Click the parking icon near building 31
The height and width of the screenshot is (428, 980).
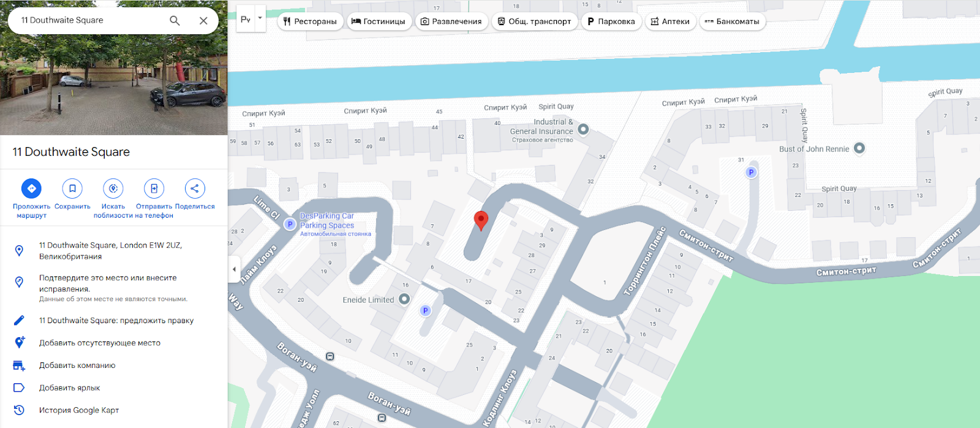pyautogui.click(x=752, y=172)
